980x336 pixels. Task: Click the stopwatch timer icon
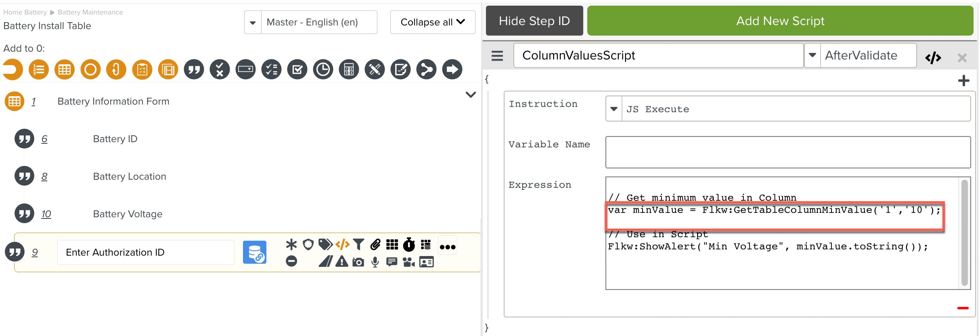coord(409,244)
